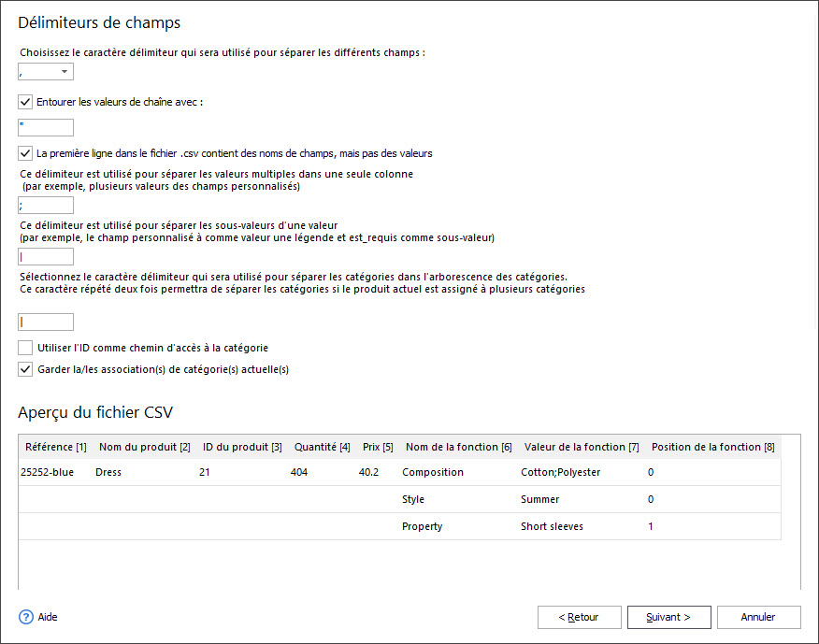The width and height of the screenshot is (819, 644).
Task: Open the field delimiter character dropdown
Action: pos(46,72)
